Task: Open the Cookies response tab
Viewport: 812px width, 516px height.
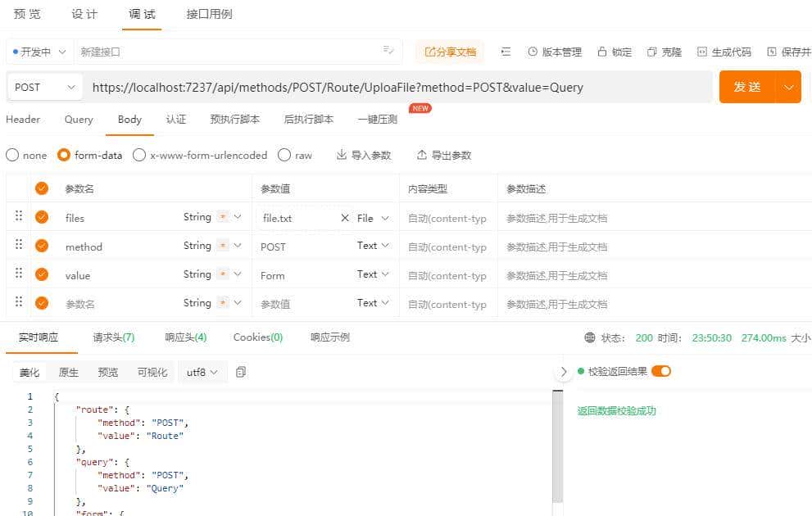Action: [x=256, y=336]
